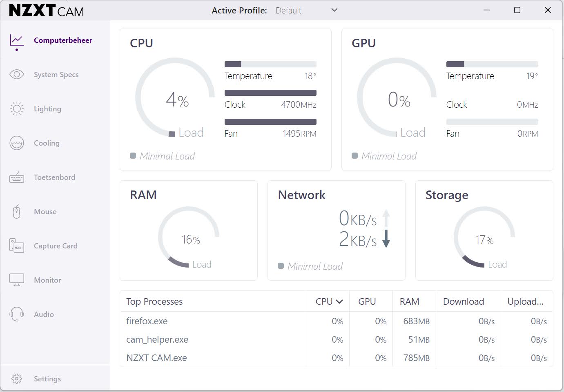
Task: Click cam_helper.exe RAM value 51MB
Action: [x=419, y=339]
